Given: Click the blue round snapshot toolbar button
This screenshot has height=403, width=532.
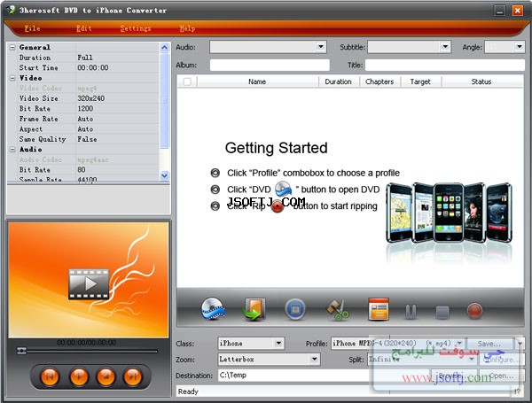Looking at the screenshot, I should 295,309.
